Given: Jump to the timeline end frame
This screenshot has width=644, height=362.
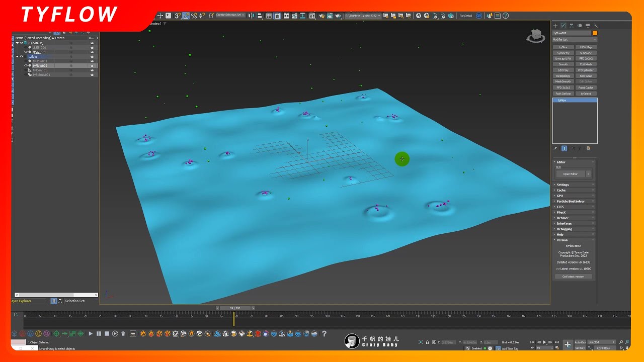Looking at the screenshot, I should (557, 342).
